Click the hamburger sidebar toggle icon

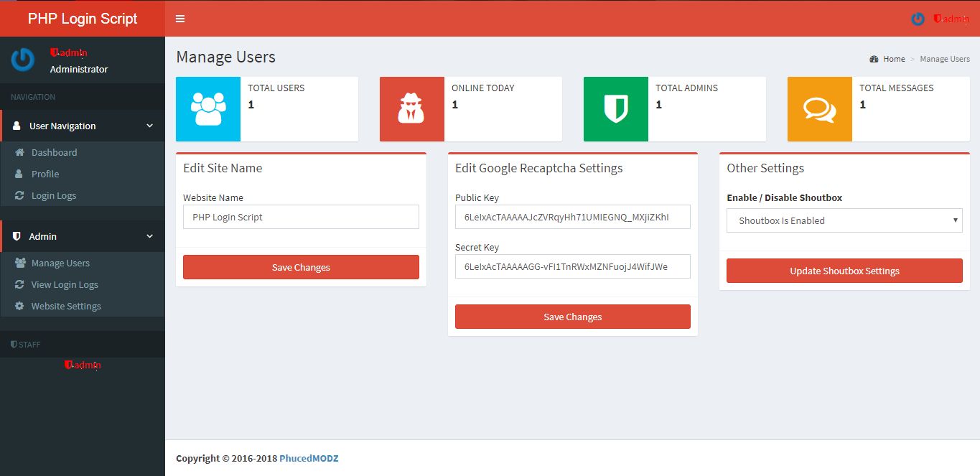[x=180, y=19]
